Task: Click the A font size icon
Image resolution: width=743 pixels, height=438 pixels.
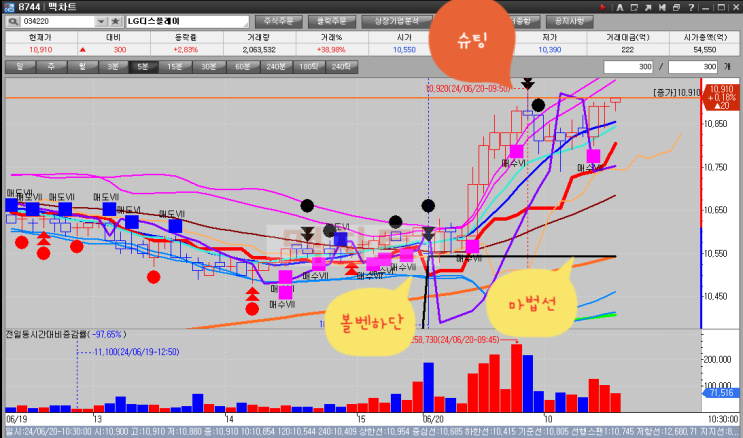Action: click(x=620, y=8)
